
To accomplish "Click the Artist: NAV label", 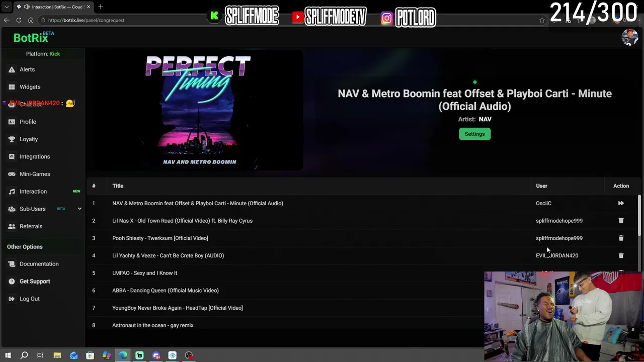I will coord(474,119).
